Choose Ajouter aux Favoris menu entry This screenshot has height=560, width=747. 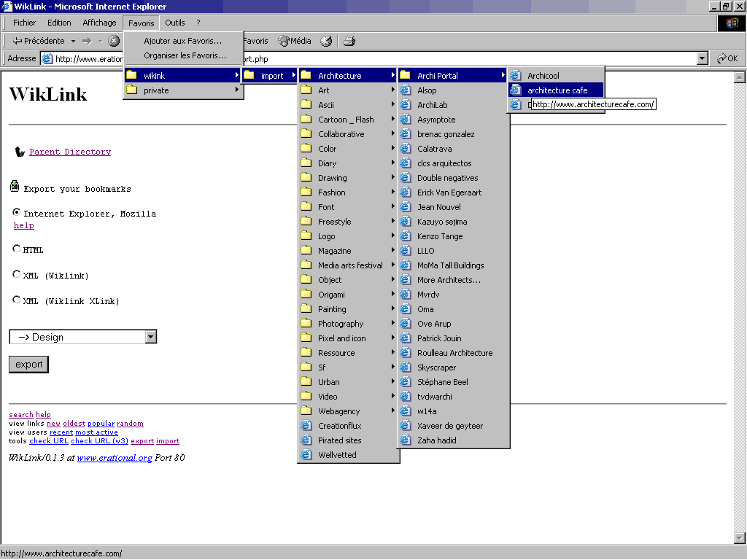click(x=184, y=41)
